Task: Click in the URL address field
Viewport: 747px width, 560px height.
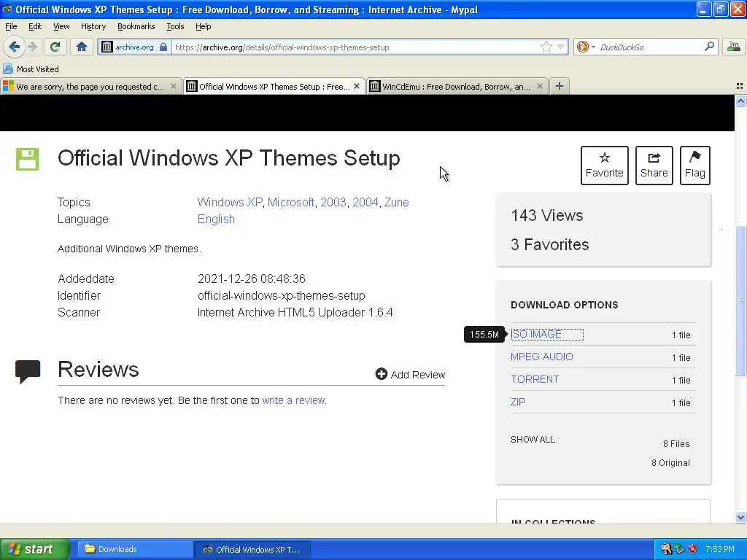Action: (355, 47)
